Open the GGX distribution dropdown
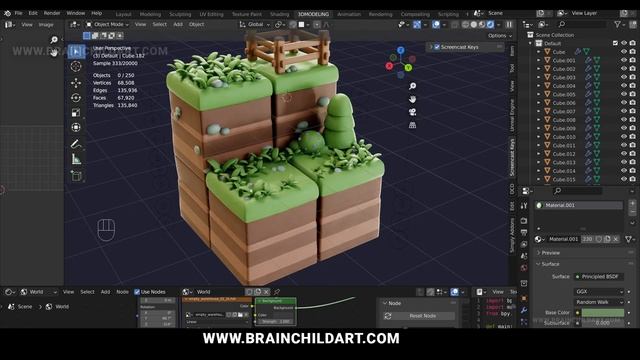The height and width of the screenshot is (360, 640). [599, 292]
